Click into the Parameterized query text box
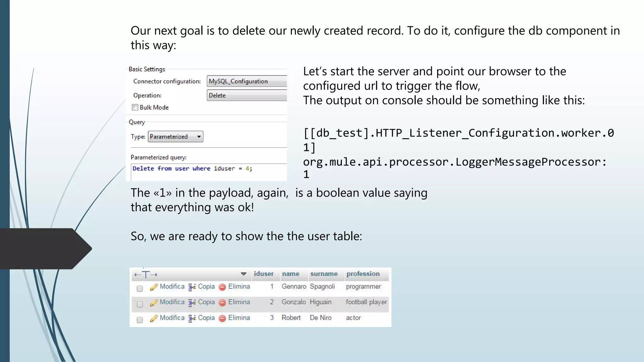 pyautogui.click(x=209, y=172)
